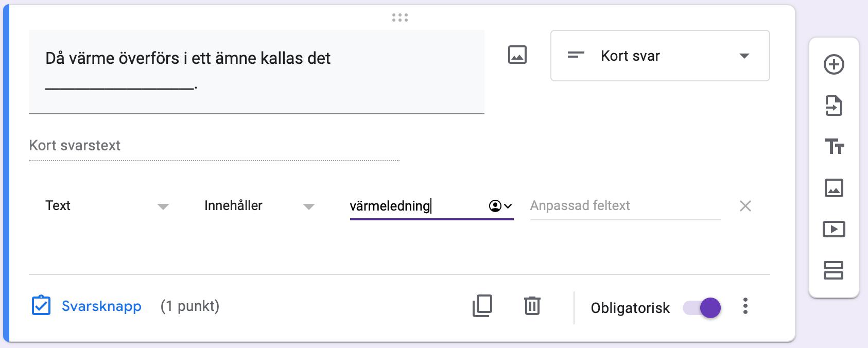The height and width of the screenshot is (348, 868).
Task: Add an image from the side toolbar
Action: click(834, 188)
